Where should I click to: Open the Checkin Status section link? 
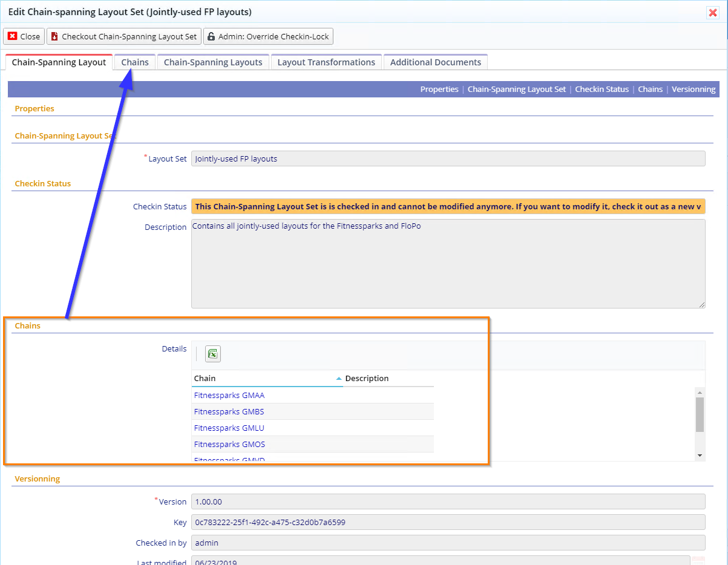(x=602, y=89)
